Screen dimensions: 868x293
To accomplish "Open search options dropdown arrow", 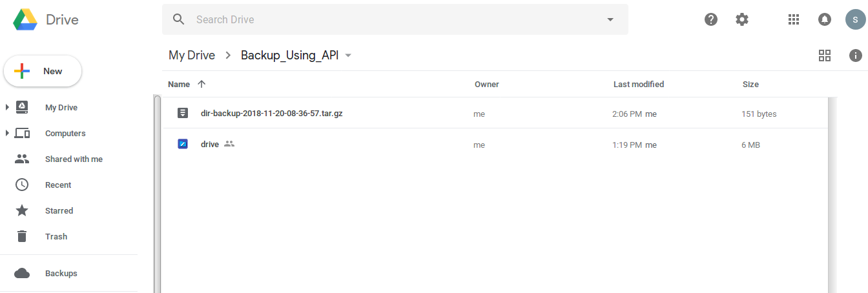I will pos(610,19).
